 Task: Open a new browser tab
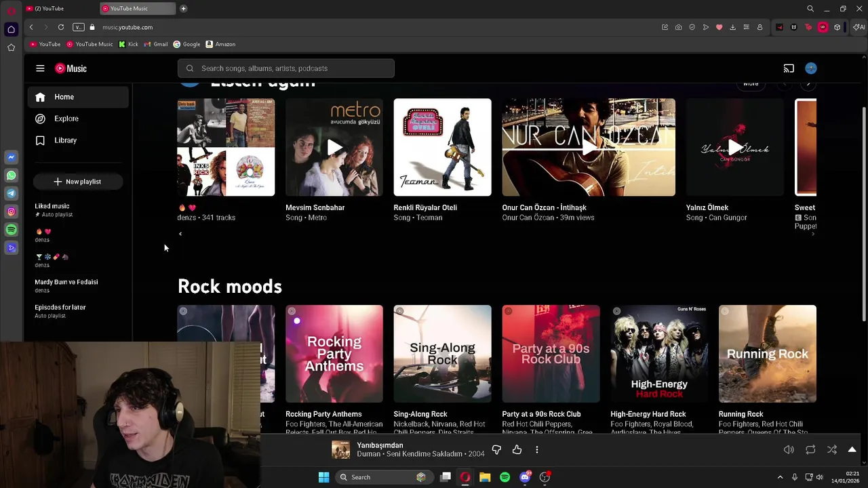click(x=183, y=9)
